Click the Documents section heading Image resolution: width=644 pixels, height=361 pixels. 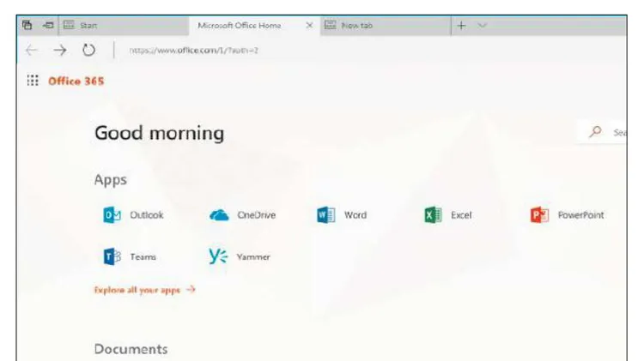tap(131, 349)
